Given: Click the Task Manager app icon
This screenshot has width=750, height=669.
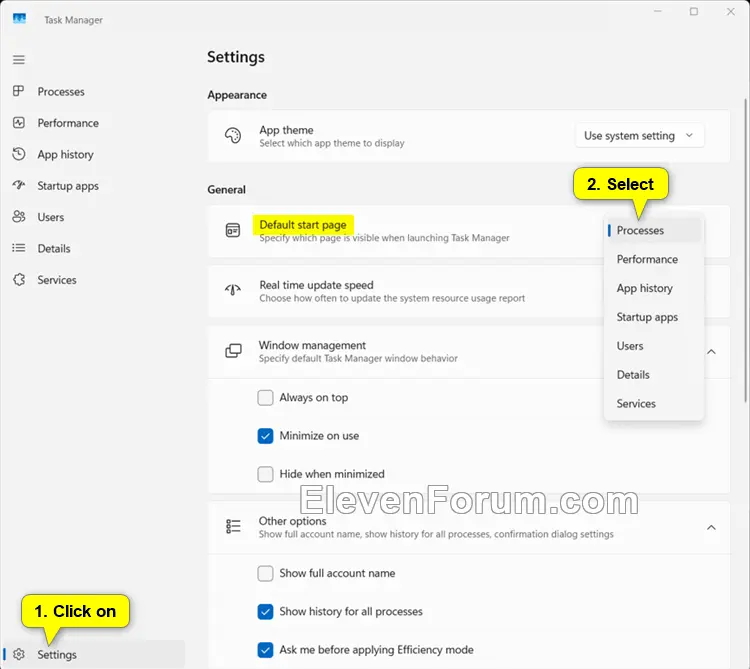Looking at the screenshot, I should point(19,19).
